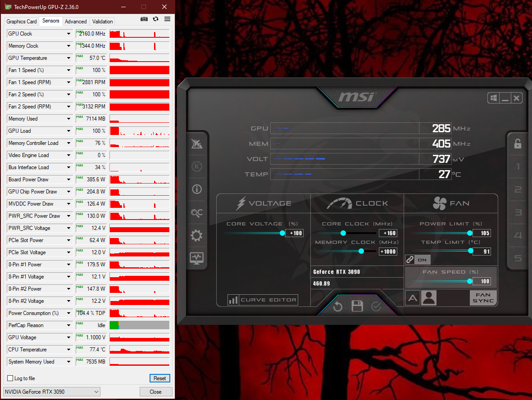Screen dimensions: 532x400
Task: Switch to the Graphics Card tab
Action: point(21,21)
